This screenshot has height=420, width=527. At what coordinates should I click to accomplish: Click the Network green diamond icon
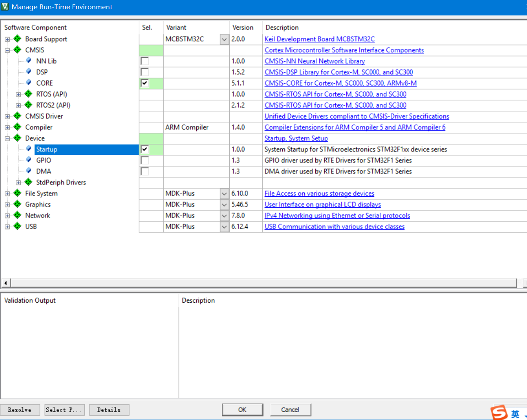click(17, 216)
